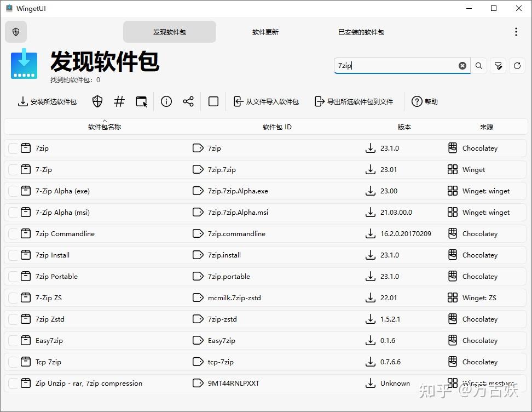Image resolution: width=532 pixels, height=412 pixels.
Task: Open the three-dot options menu
Action: pyautogui.click(x=516, y=32)
